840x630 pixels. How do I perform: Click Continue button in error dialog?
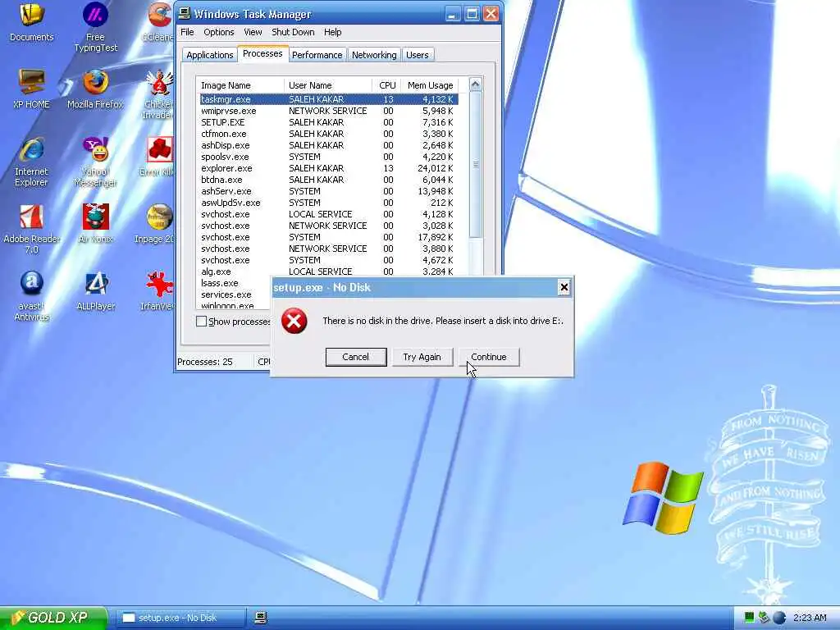coord(489,358)
